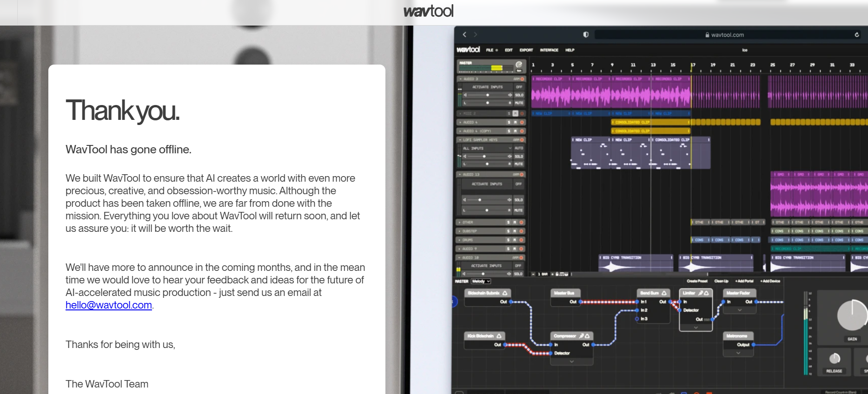Open the HELP menu
The width and height of the screenshot is (868, 394).
570,50
